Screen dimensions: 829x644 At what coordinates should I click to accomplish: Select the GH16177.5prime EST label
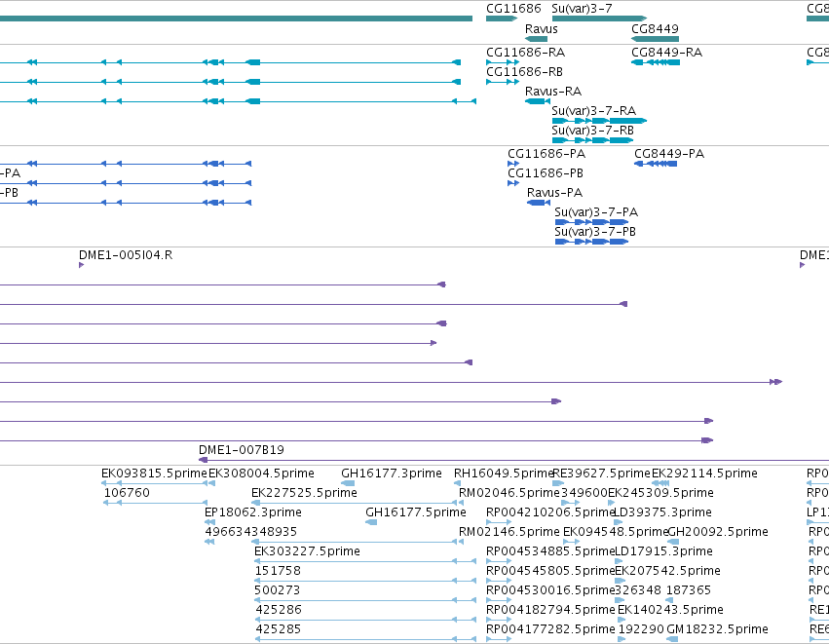tap(416, 512)
